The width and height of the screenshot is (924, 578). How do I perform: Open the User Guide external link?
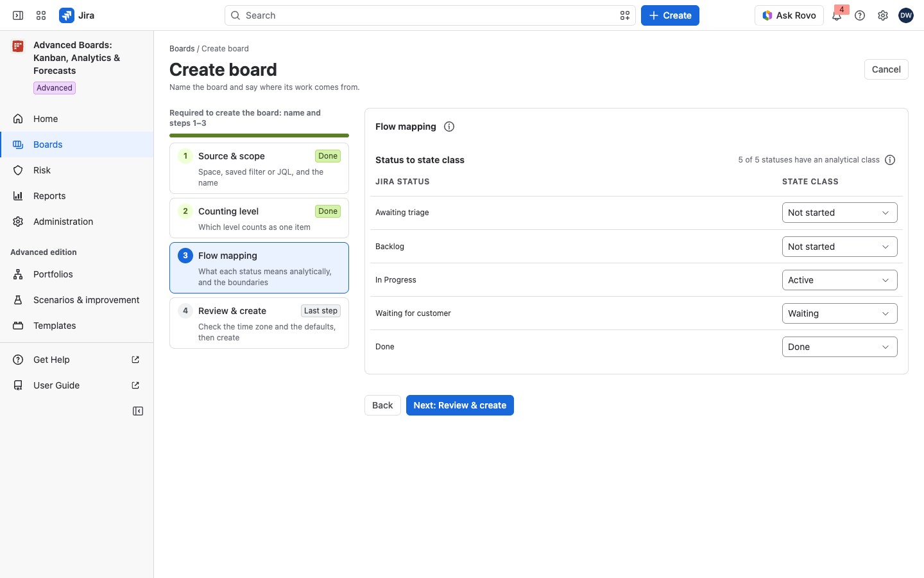click(x=77, y=385)
